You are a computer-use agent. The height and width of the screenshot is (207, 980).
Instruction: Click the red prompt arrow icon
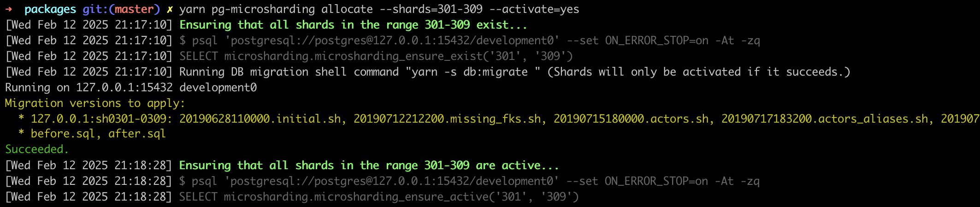point(9,9)
